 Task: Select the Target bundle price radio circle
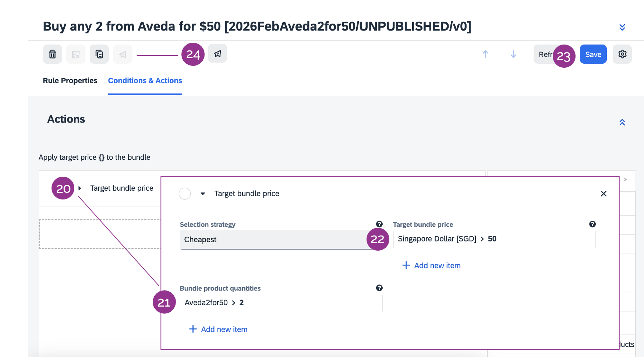pyautogui.click(x=185, y=194)
